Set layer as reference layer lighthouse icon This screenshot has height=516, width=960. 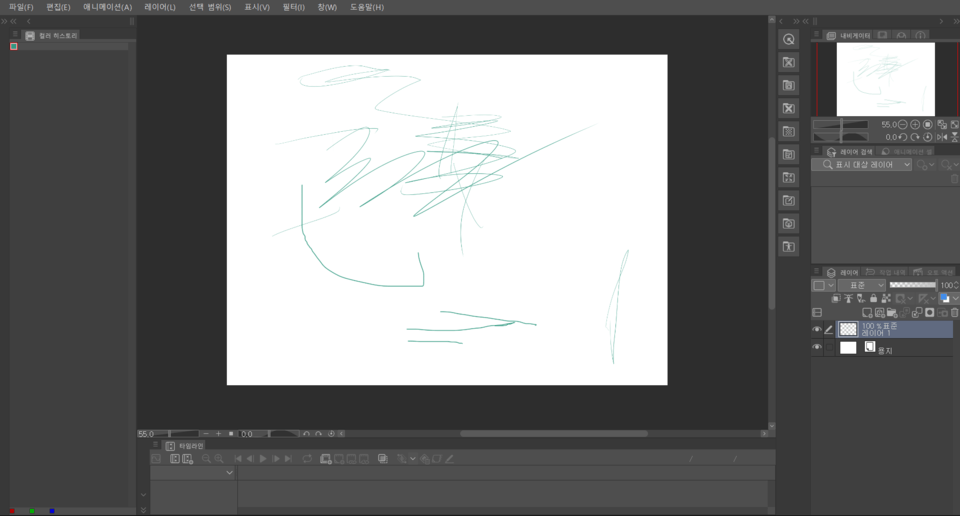[849, 299]
